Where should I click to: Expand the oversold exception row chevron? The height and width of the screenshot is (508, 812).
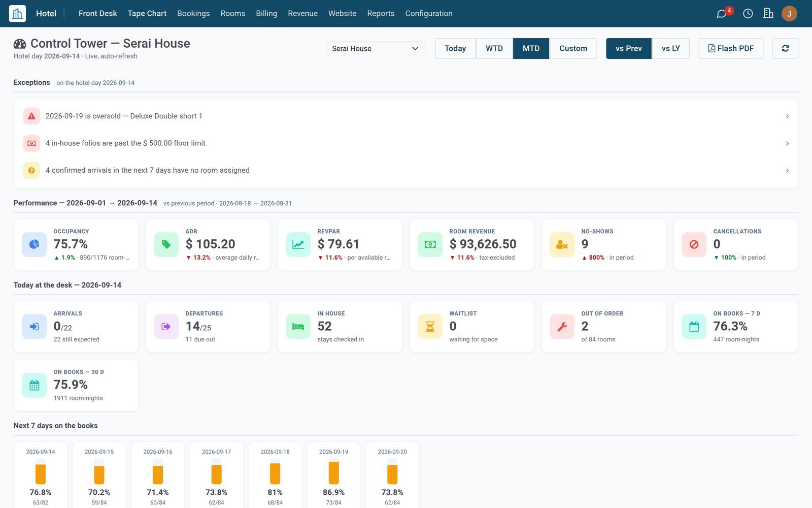787,116
